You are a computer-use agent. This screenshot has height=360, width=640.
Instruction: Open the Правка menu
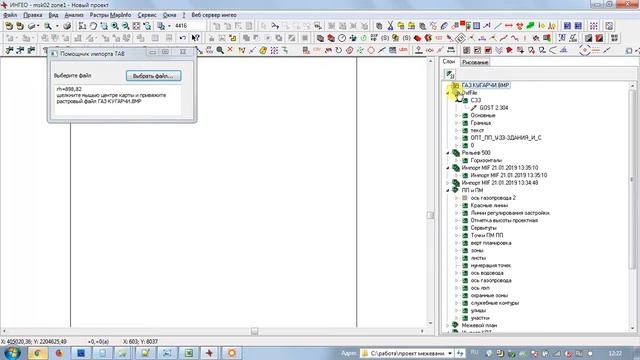tap(33, 15)
